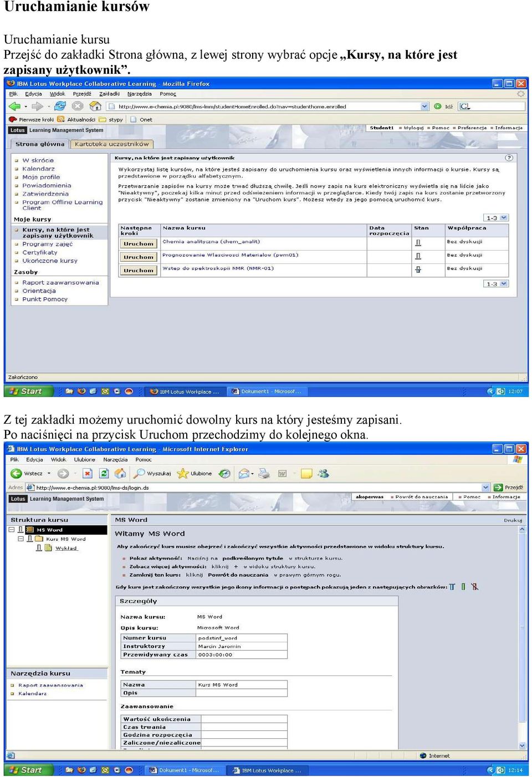
Task: Collapse the MS Word root node in Struktura kursu
Action: [12, 530]
